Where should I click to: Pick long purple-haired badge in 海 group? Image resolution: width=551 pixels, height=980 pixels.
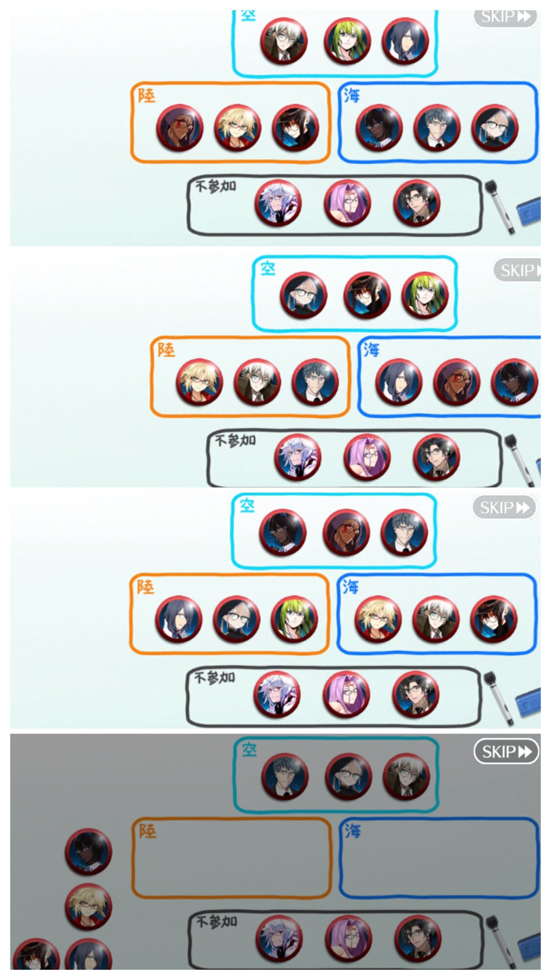pyautogui.click(x=399, y=382)
